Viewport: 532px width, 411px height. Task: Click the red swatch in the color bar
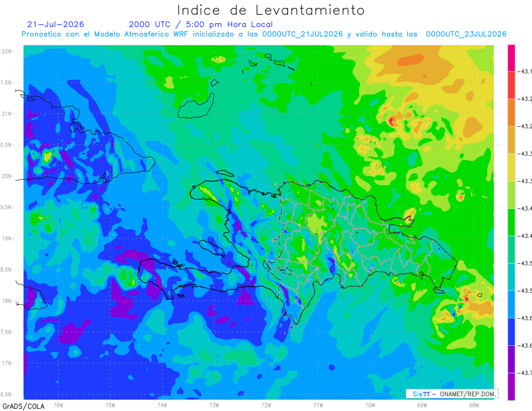[511, 85]
